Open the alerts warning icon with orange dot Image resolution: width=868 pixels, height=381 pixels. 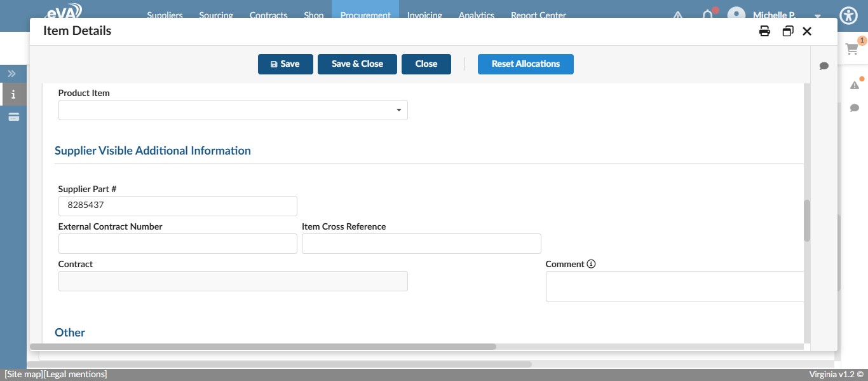pos(855,84)
